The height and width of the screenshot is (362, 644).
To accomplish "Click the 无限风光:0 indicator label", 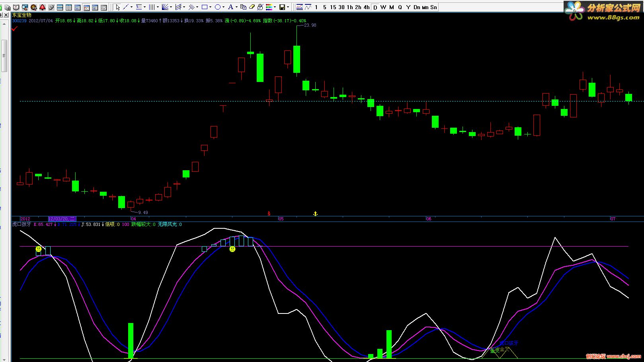I will click(x=170, y=224).
